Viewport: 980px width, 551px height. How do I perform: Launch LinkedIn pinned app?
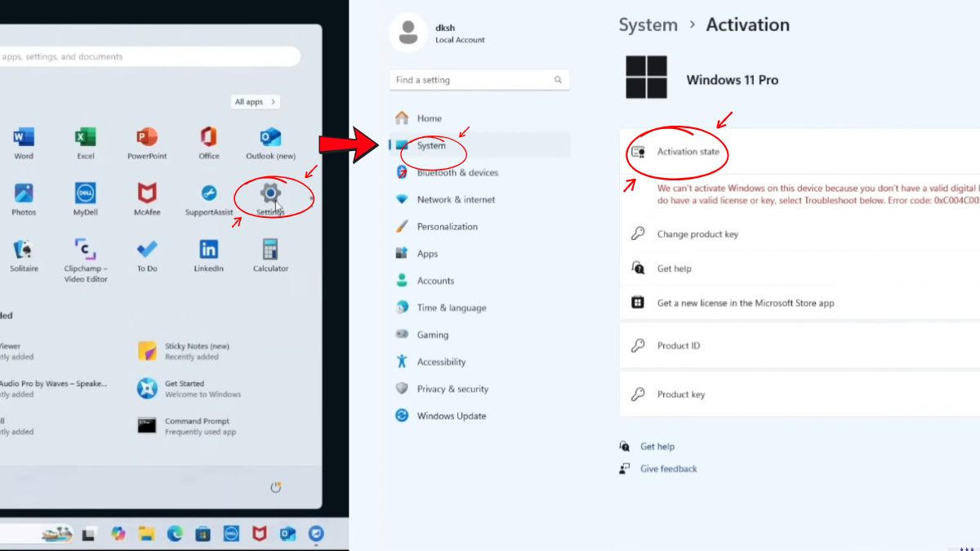click(208, 256)
